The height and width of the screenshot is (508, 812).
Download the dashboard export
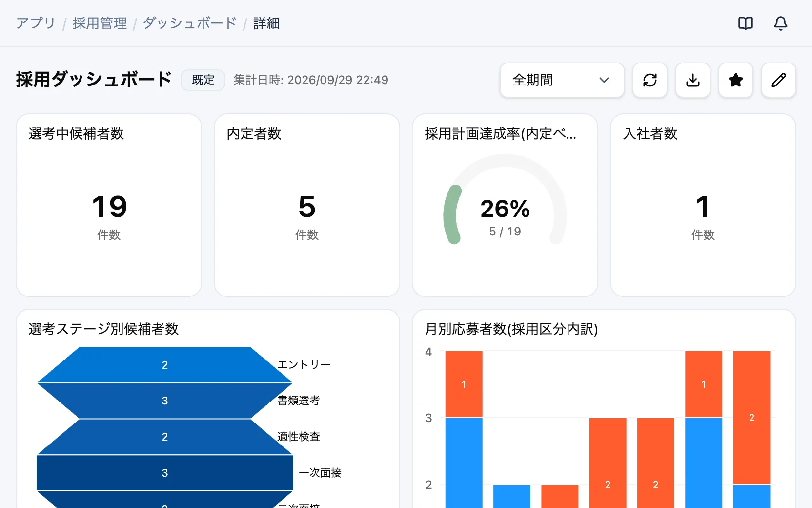tap(693, 80)
